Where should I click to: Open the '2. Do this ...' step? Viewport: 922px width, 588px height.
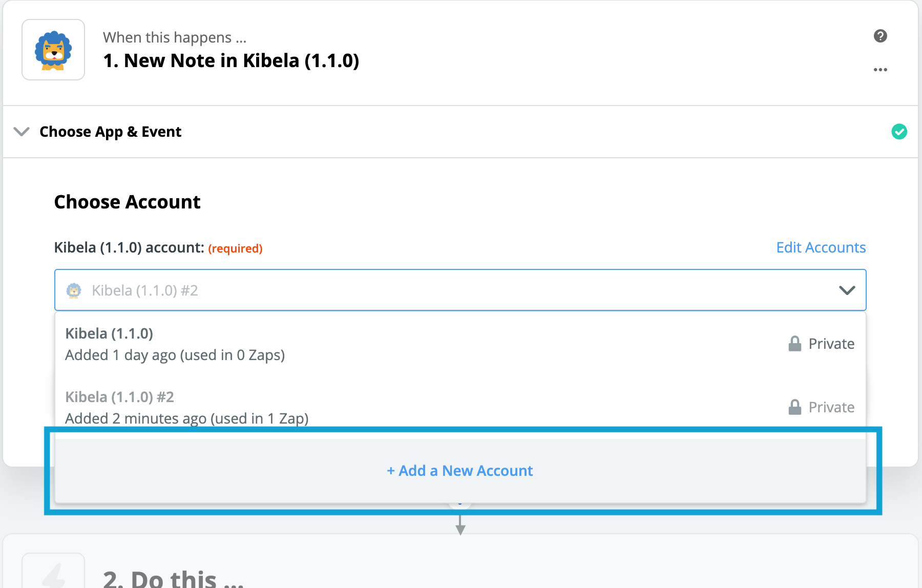click(173, 579)
